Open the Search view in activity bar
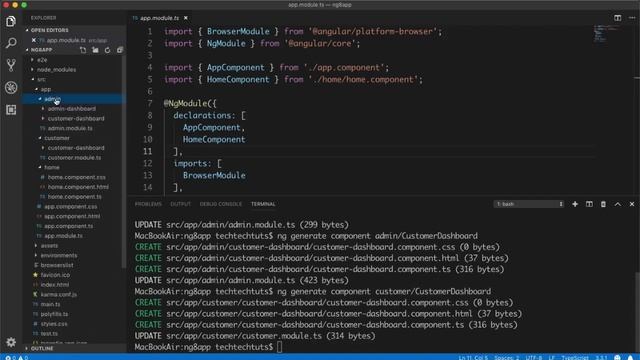640x360 pixels. coord(11,43)
